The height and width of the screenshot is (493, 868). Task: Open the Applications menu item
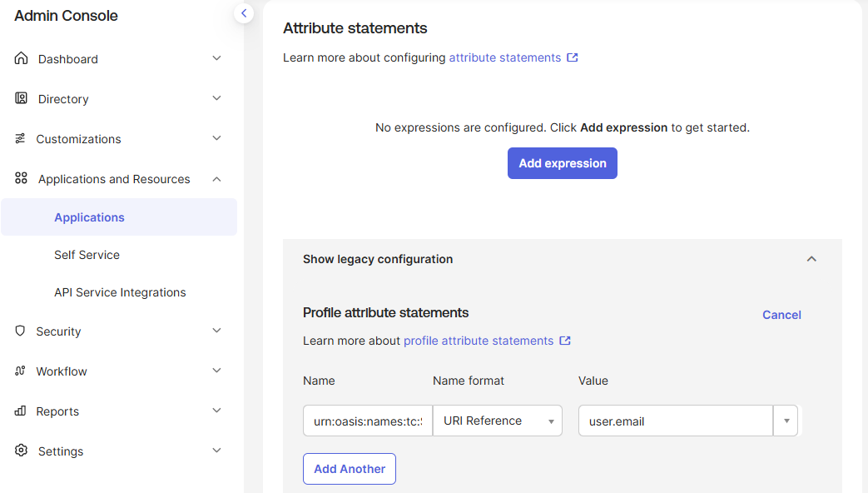point(119,217)
